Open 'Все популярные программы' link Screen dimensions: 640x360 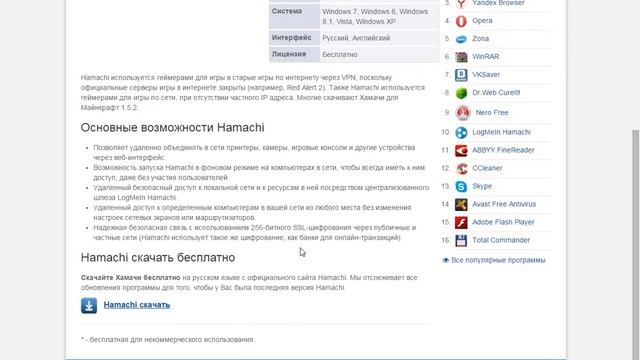click(498, 260)
